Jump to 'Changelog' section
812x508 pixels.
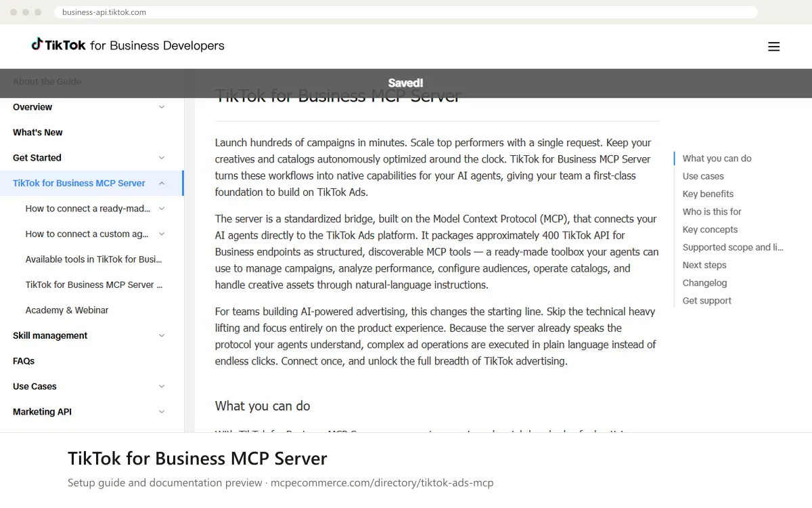[x=705, y=282]
